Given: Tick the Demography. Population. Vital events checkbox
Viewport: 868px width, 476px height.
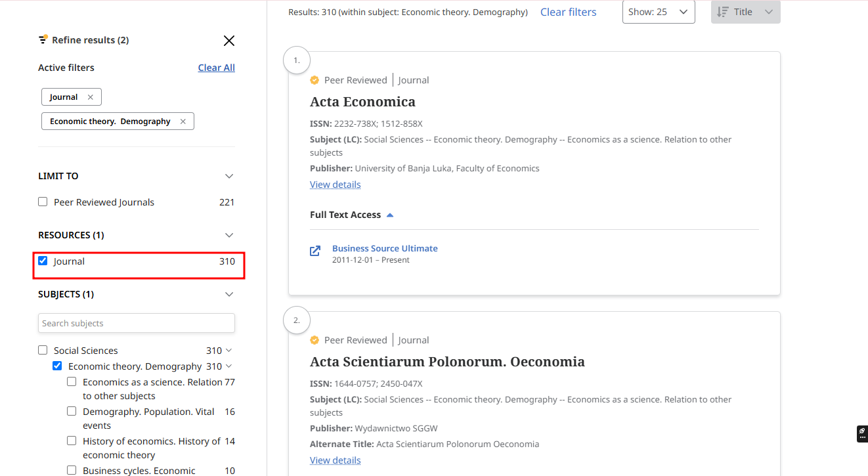Looking at the screenshot, I should [72, 412].
